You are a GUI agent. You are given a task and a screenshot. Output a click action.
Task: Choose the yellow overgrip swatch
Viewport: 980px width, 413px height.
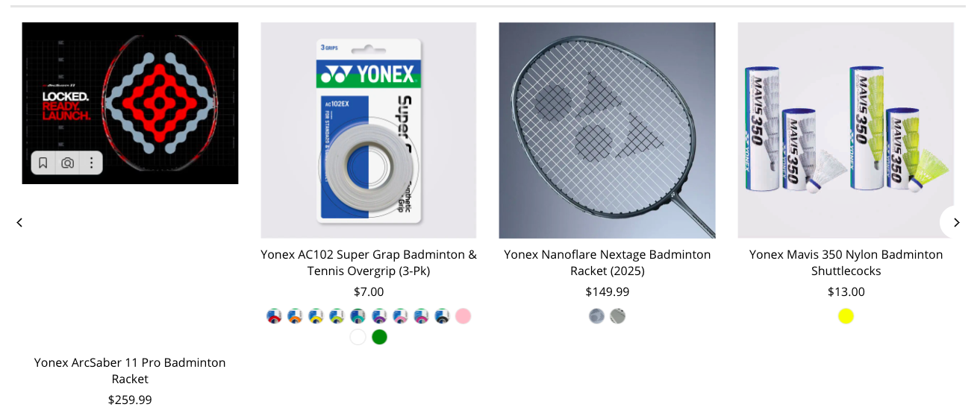coord(316,316)
